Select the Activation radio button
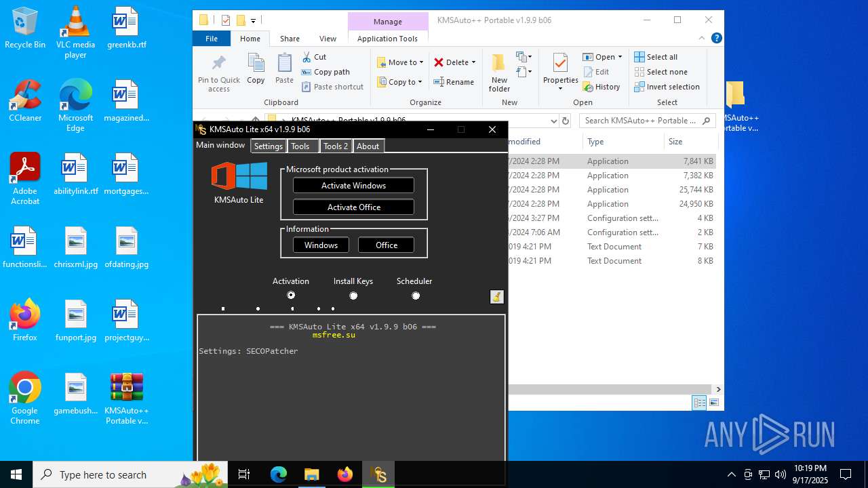Screen dimensions: 868x488 point(291,296)
